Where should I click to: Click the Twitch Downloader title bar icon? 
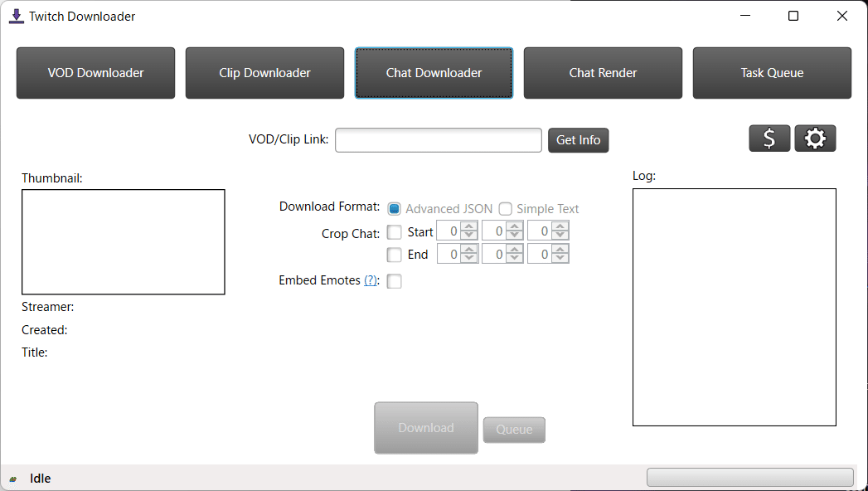click(17, 16)
